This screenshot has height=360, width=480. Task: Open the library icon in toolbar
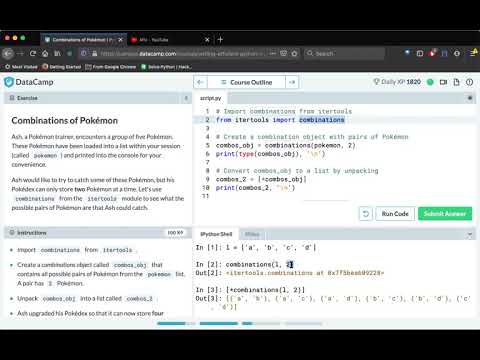click(57, 53)
